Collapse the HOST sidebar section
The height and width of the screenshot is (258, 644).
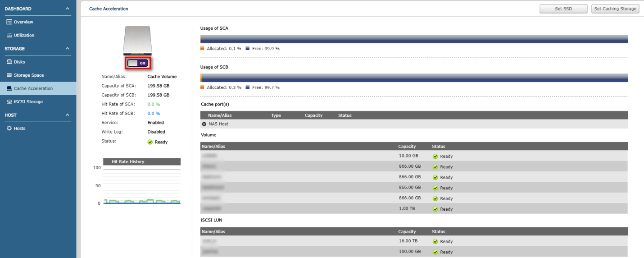[x=68, y=115]
